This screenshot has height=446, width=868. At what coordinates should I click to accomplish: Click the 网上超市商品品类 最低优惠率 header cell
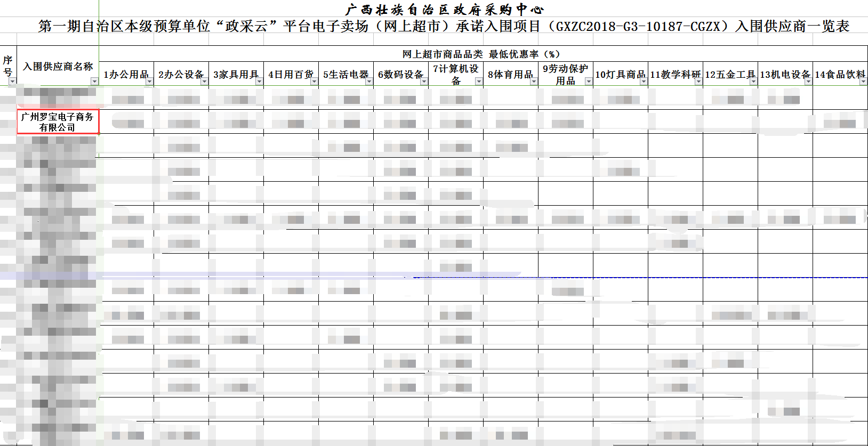(482, 54)
